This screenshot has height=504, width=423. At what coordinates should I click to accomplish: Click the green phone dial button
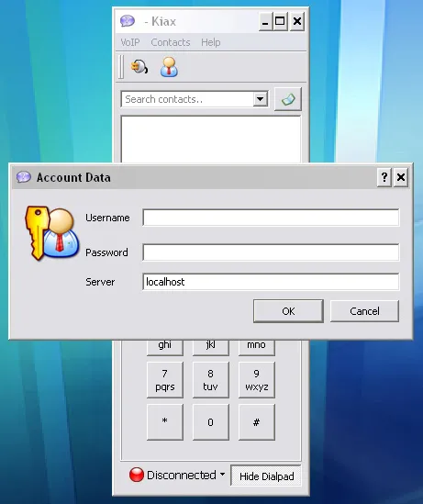click(x=288, y=99)
